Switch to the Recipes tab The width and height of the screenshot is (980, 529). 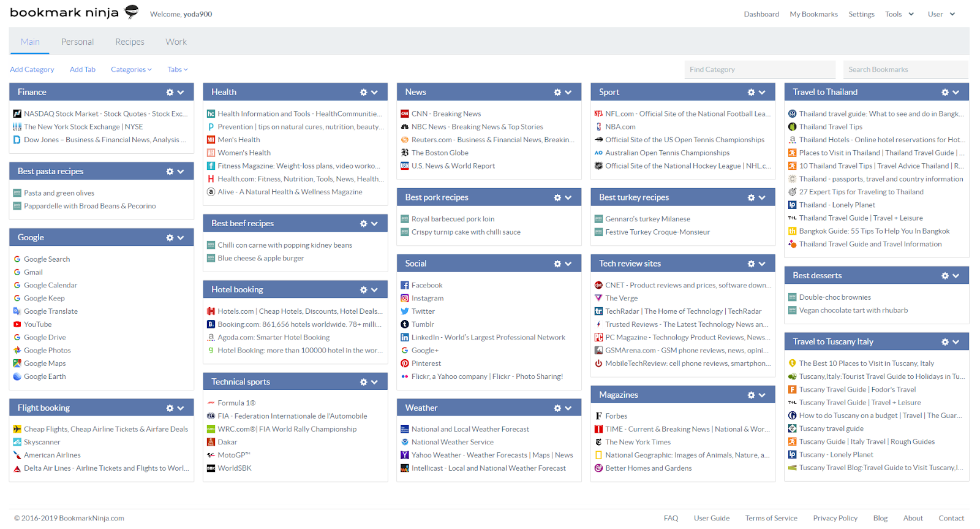coord(130,42)
